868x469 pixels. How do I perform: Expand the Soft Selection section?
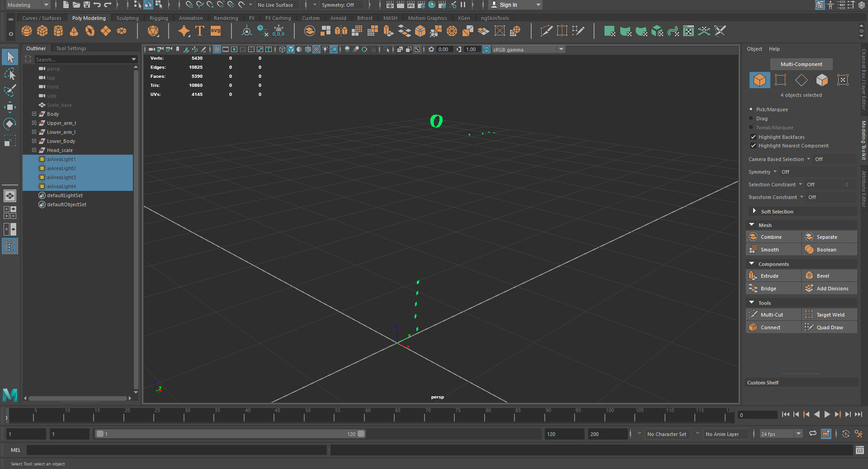click(754, 211)
